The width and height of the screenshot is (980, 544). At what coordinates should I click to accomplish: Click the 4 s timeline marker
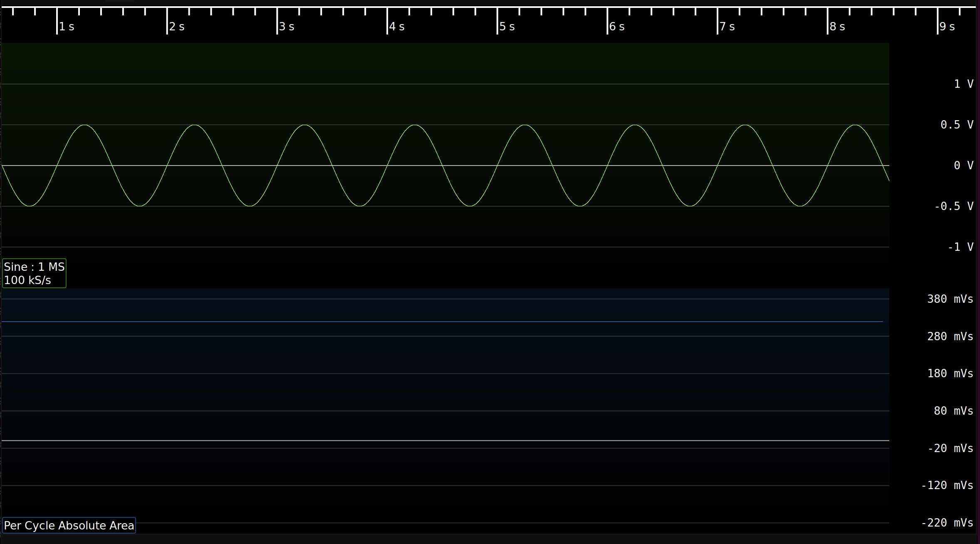[397, 27]
